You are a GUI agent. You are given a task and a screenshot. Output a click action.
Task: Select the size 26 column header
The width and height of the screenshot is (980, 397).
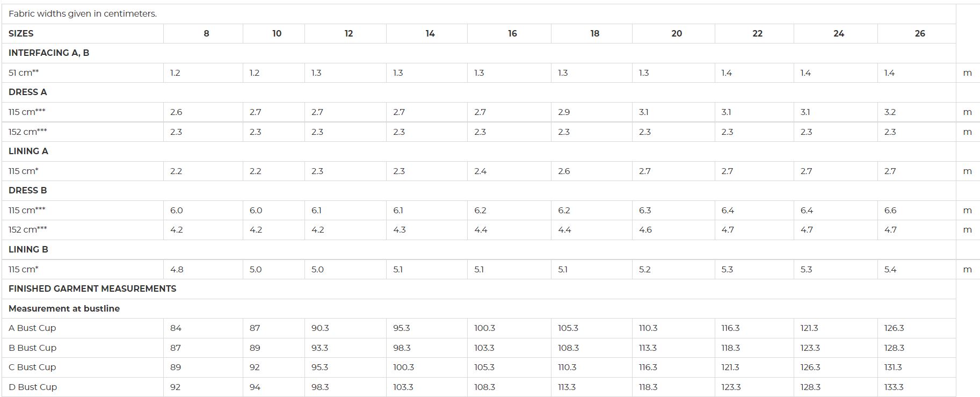920,33
